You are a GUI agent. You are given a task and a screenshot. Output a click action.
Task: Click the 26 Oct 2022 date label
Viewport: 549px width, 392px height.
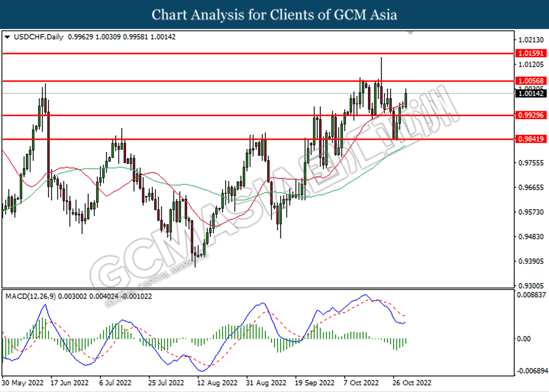(x=412, y=383)
